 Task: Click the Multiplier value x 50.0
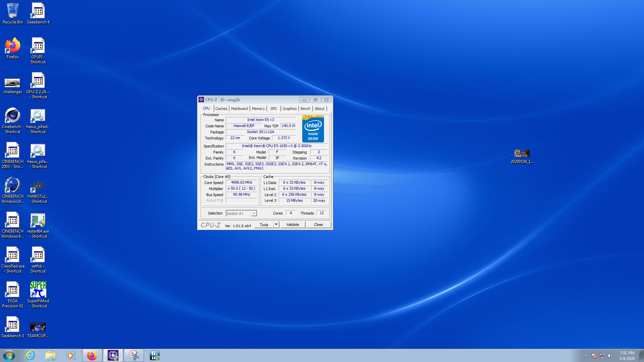pyautogui.click(x=241, y=189)
